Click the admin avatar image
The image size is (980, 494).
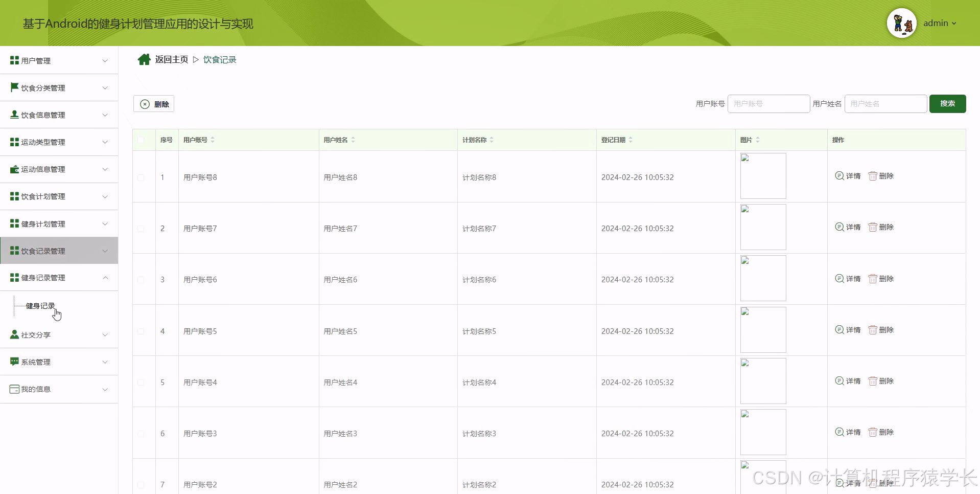coord(902,23)
